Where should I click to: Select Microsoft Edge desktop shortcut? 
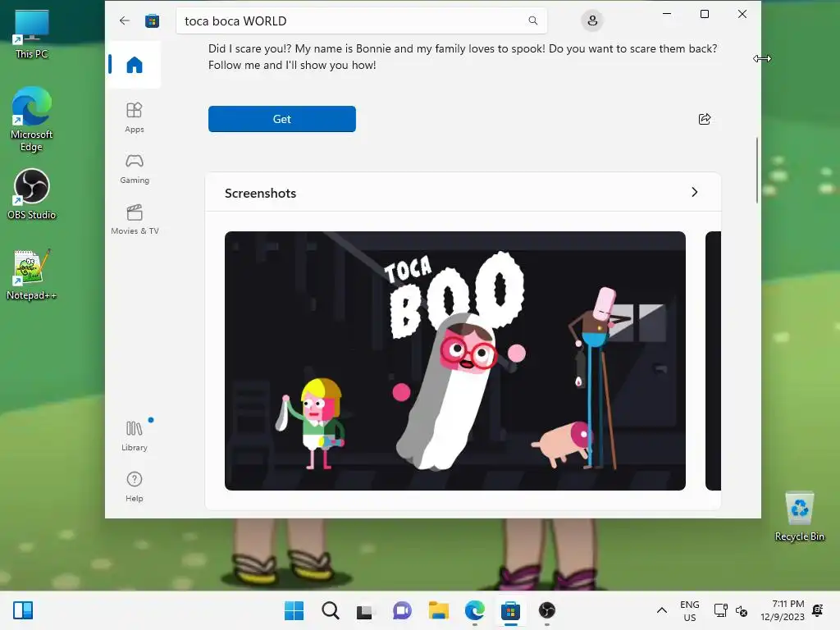32,119
